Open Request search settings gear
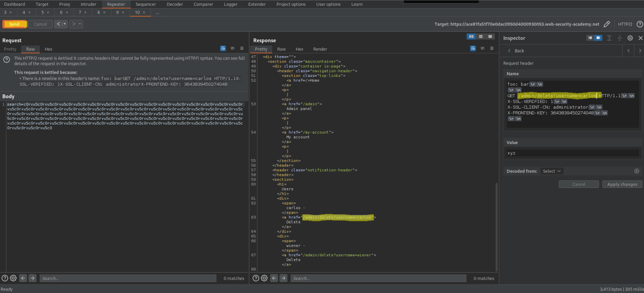The width and height of the screenshot is (644, 293). click(13, 278)
